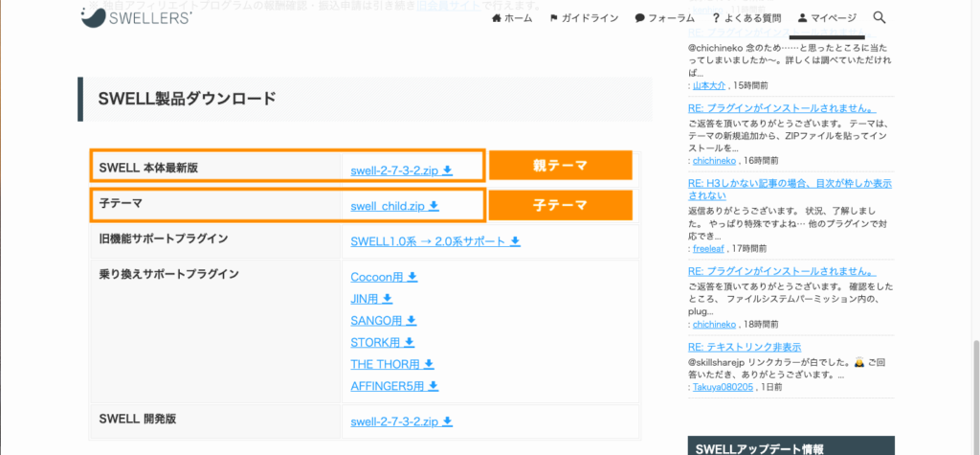This screenshot has width=980, height=455.
Task: Download STORK用 support plugin
Action: tap(383, 342)
